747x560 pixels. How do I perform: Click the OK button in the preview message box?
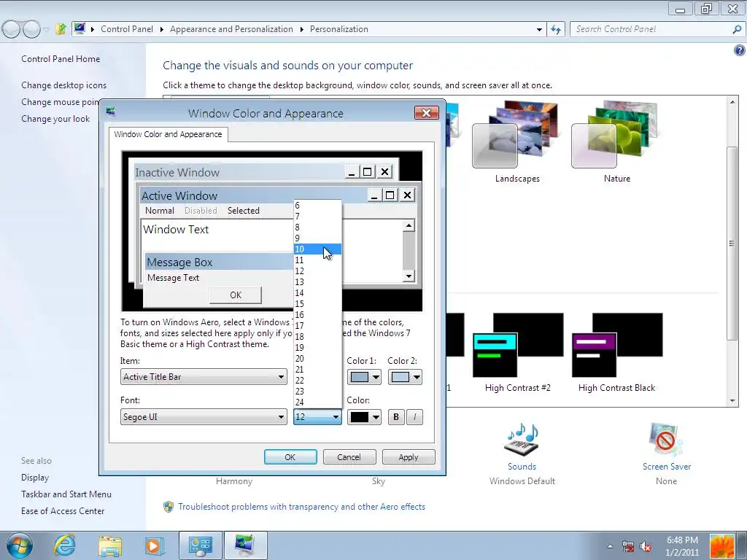coord(236,295)
